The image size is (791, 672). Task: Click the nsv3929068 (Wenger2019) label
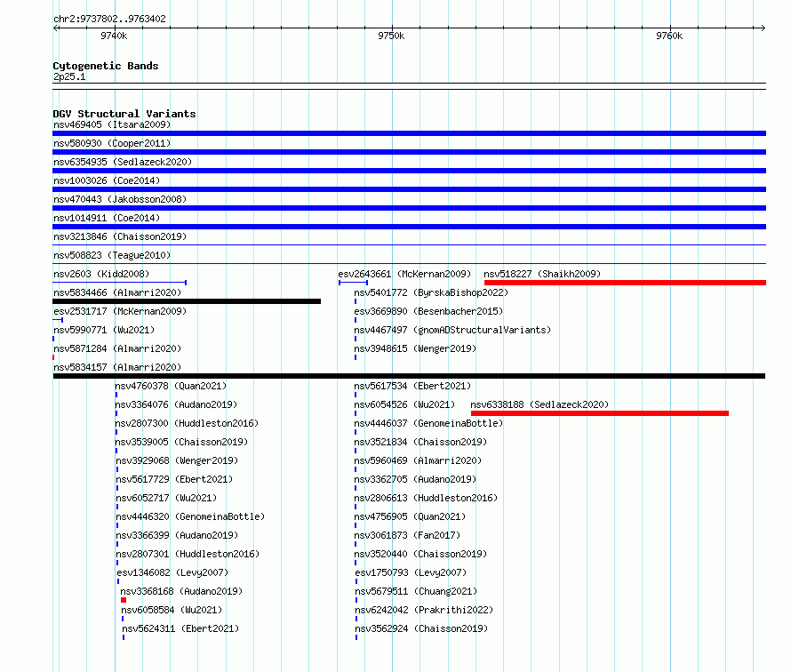(177, 460)
